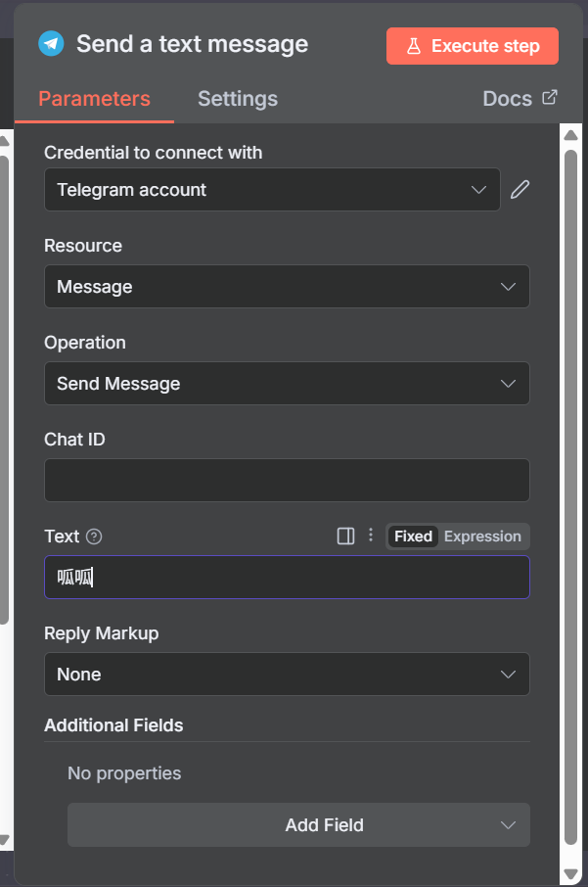Click the panel layout icon beside Text
This screenshot has height=887, width=588.
[345, 537]
